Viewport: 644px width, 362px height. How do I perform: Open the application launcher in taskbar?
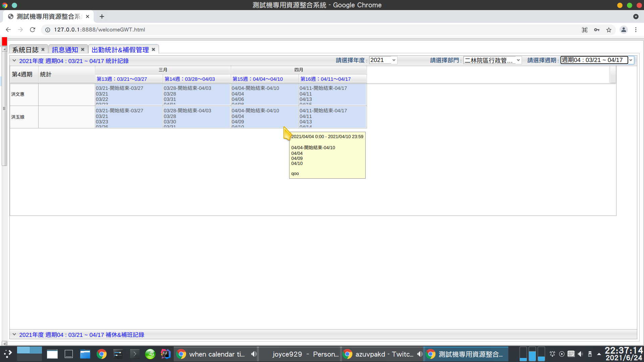point(8,354)
